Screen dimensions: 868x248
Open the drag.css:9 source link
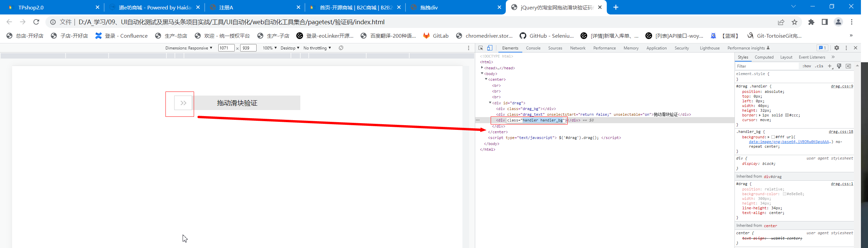point(842,86)
